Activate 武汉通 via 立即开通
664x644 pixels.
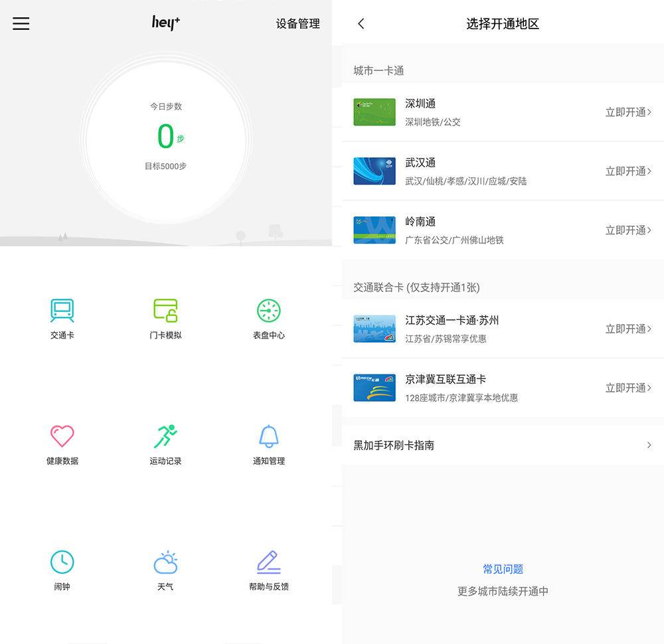[625, 171]
